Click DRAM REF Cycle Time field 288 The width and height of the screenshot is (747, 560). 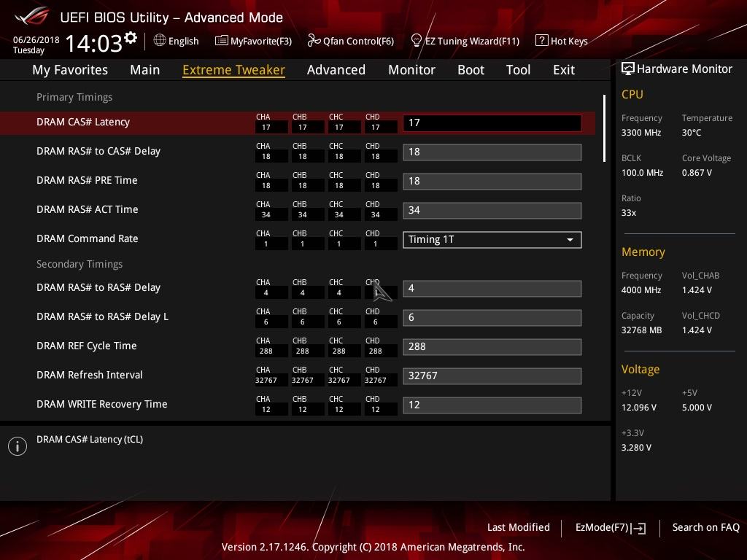pos(492,346)
